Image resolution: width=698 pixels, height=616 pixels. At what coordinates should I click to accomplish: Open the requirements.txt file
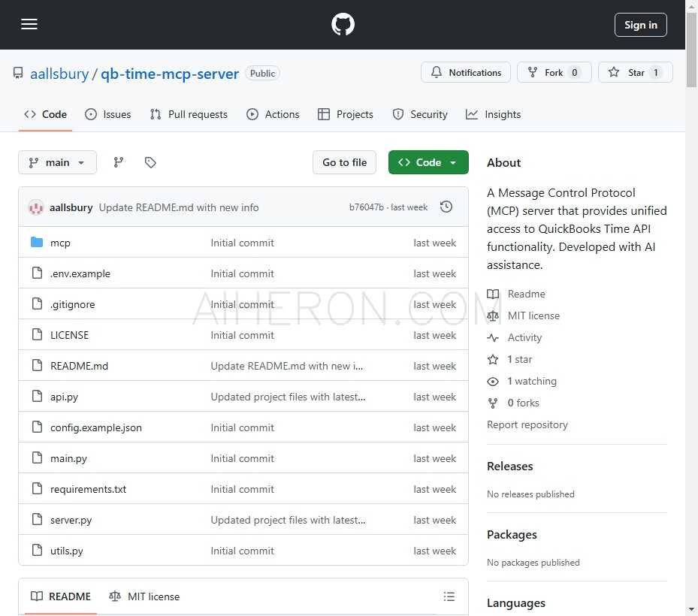88,489
